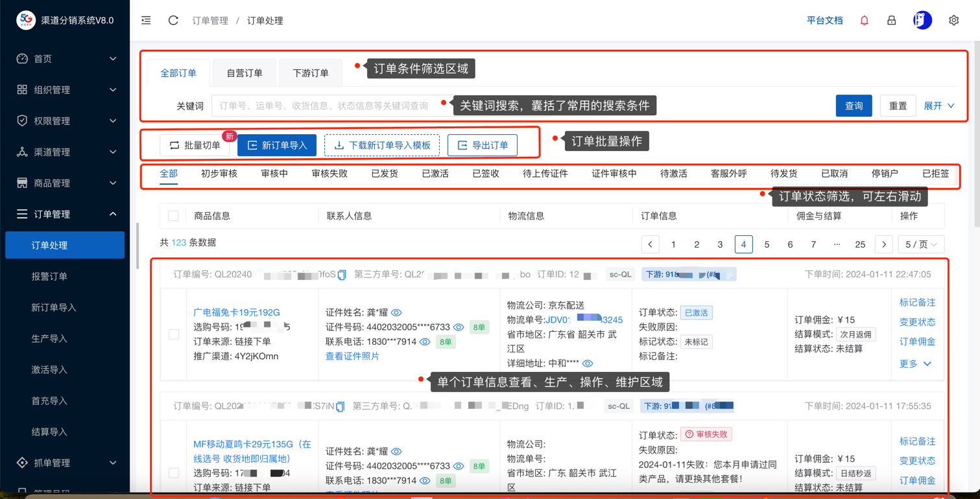This screenshot has height=499, width=980.
Task: Copy the first order number
Action: coord(342,275)
